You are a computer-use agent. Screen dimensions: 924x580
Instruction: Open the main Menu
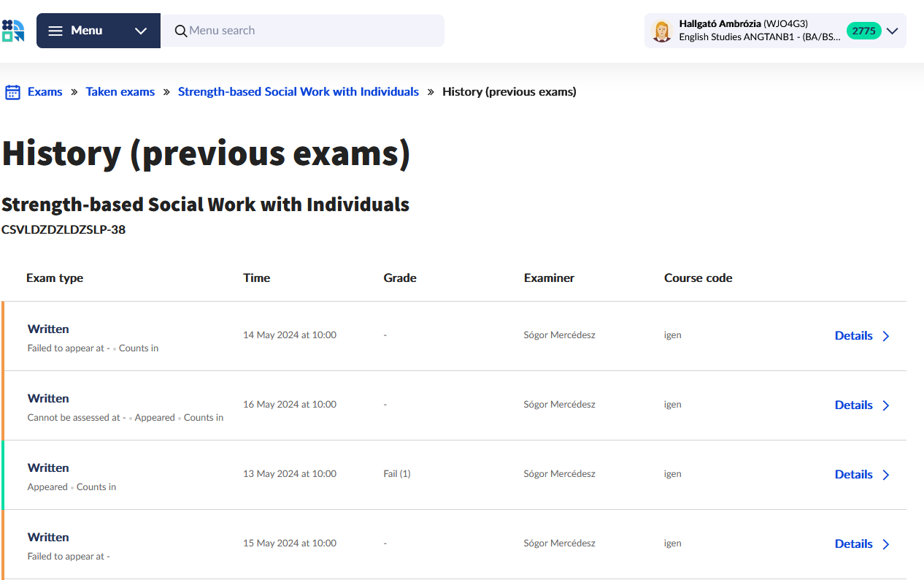pyautogui.click(x=86, y=31)
